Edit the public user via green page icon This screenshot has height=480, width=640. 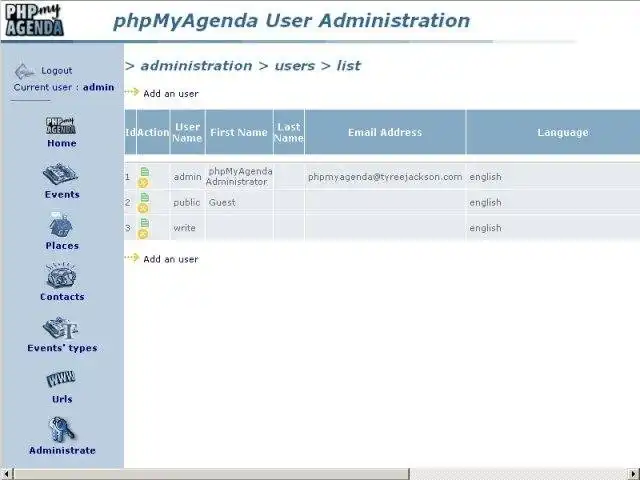pos(144,198)
